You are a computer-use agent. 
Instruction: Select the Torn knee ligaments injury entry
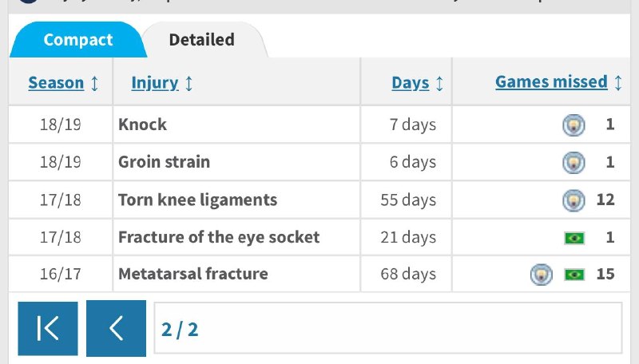click(x=197, y=200)
